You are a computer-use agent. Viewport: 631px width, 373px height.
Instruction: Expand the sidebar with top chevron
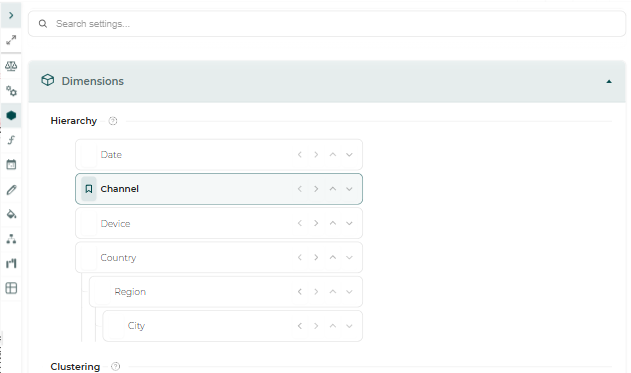tap(11, 15)
